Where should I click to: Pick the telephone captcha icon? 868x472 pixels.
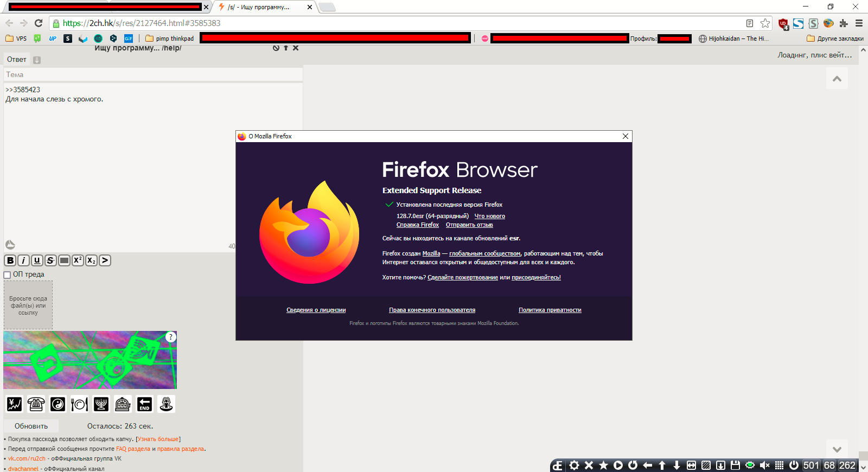(36, 404)
